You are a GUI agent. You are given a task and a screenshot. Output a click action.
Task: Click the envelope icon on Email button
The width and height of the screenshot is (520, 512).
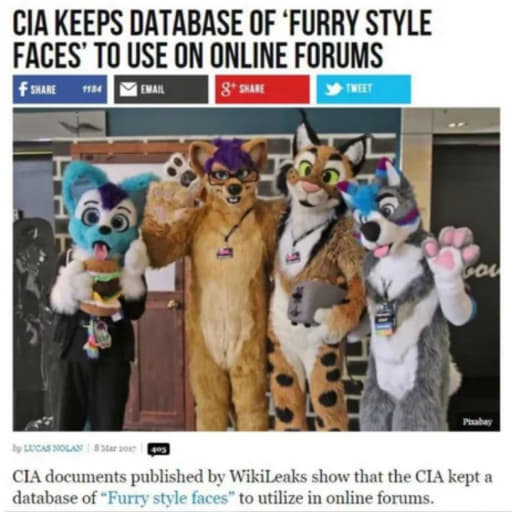click(x=128, y=89)
